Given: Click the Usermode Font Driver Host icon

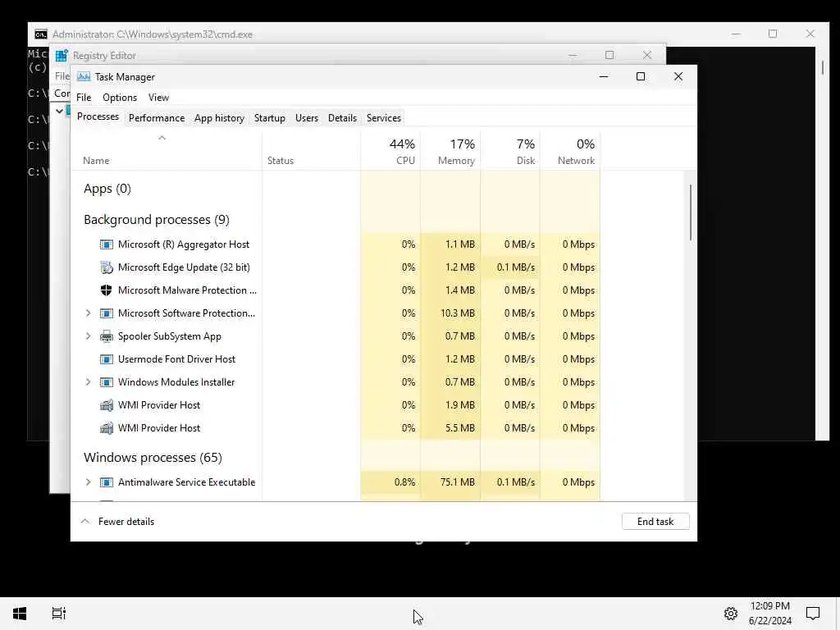Looking at the screenshot, I should 106,359.
